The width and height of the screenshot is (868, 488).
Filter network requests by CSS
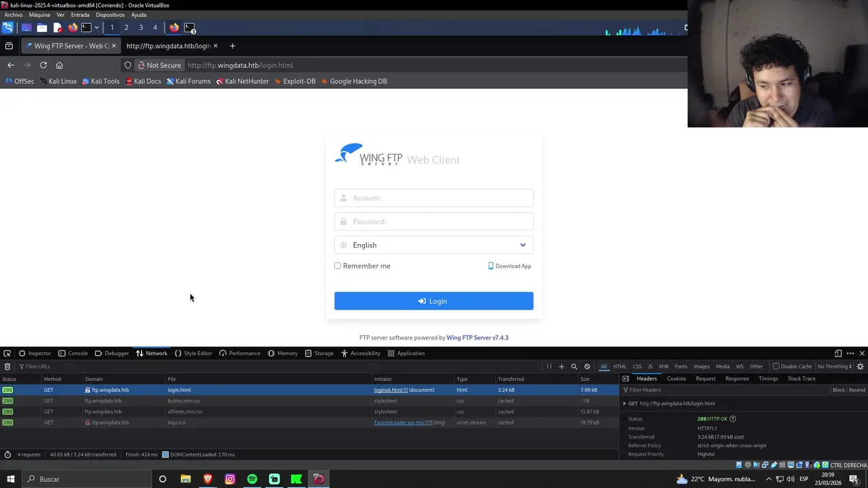click(637, 367)
